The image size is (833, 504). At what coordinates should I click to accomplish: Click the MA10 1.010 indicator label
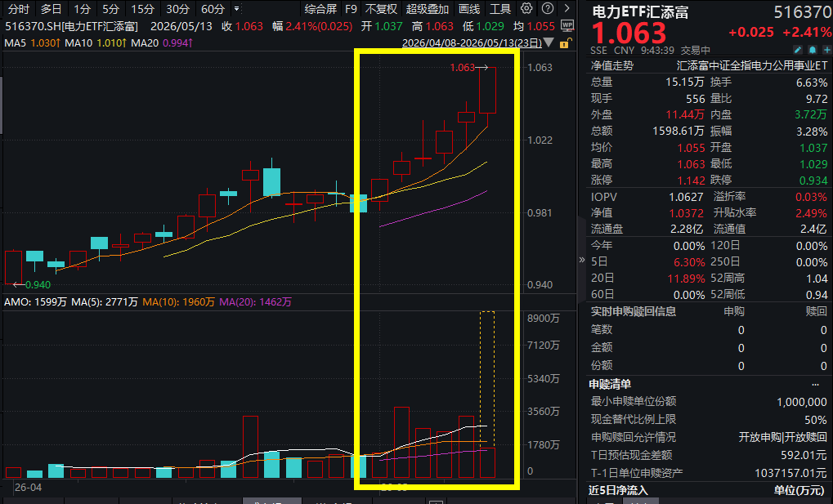tap(96, 42)
